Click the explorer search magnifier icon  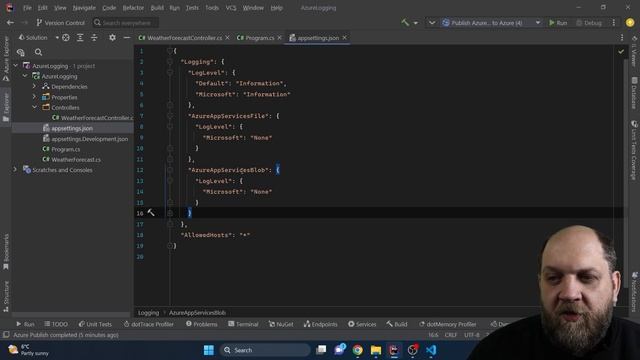38,52
